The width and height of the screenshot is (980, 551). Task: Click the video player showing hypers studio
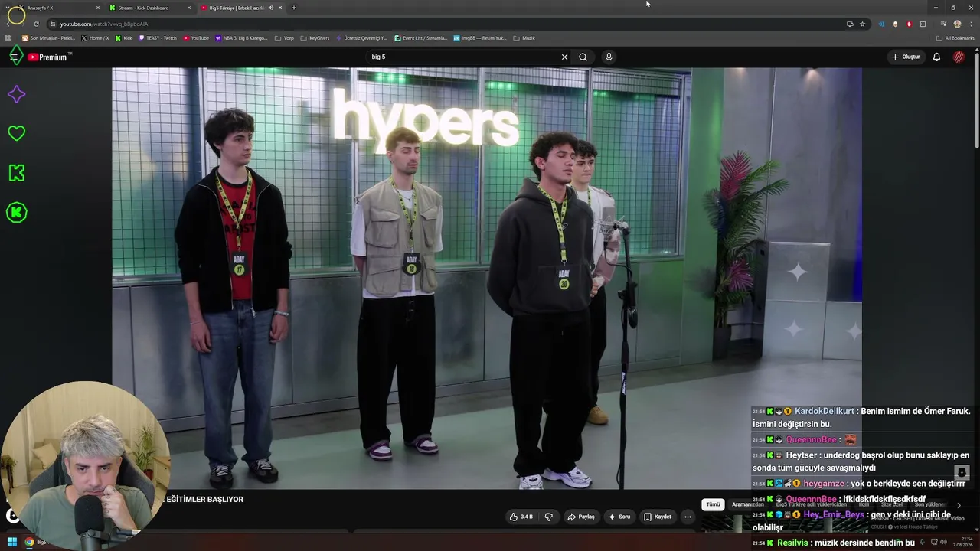pos(487,278)
